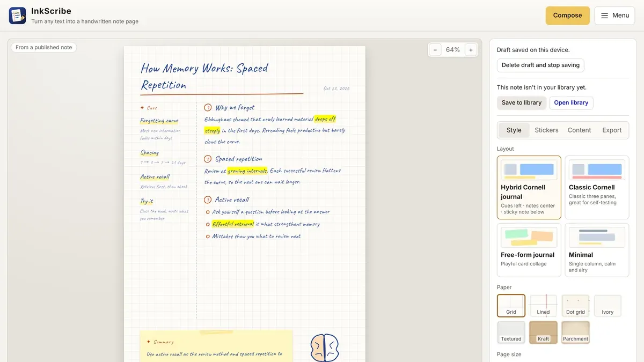Click the circled number 1 section marker
Screen dimensions: 644x362
click(x=208, y=107)
